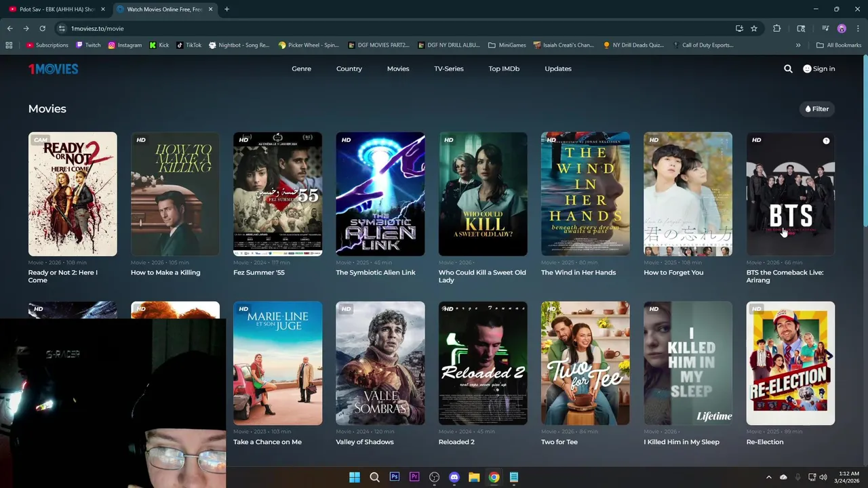Open How to Forget You poster
The width and height of the screenshot is (868, 488).
pos(688,194)
